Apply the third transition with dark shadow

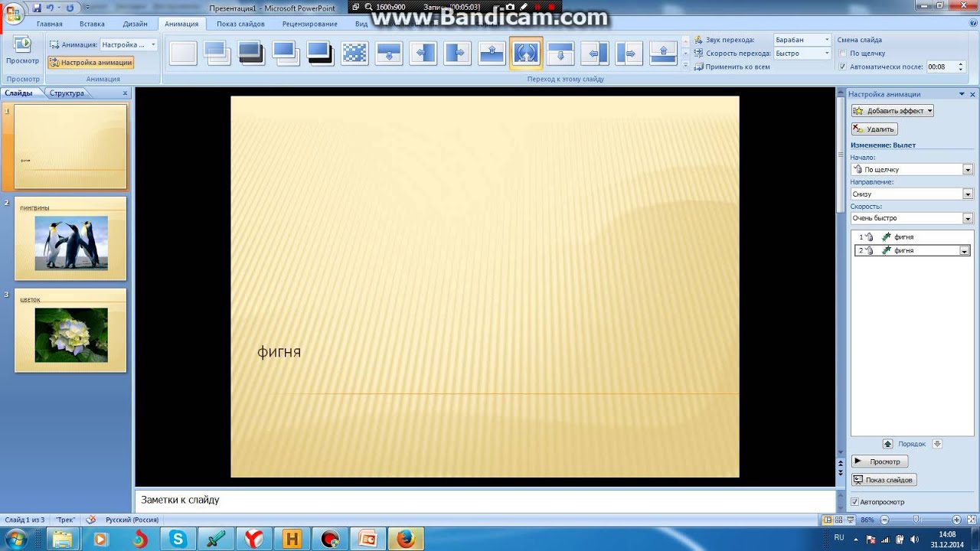[x=251, y=53]
